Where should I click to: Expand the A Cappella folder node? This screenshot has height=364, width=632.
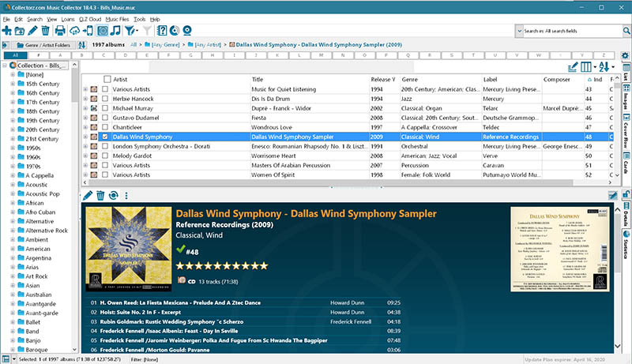pos(13,175)
